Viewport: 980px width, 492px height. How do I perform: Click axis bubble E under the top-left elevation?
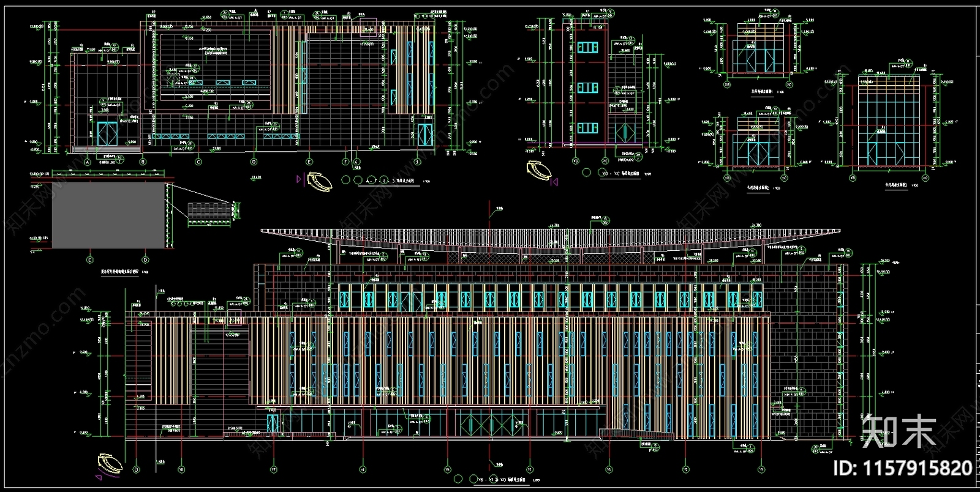[x=309, y=162]
